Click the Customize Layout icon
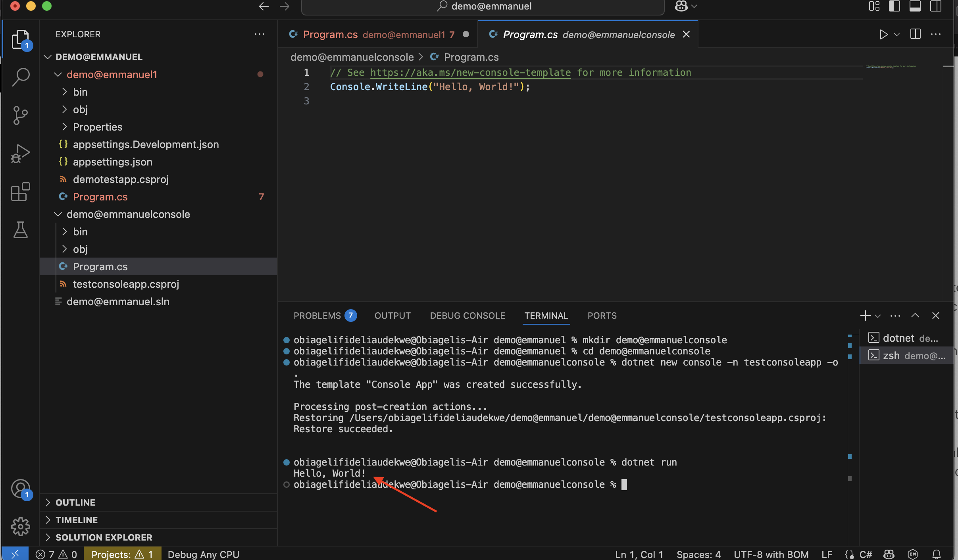This screenshot has height=560, width=958. point(874,6)
